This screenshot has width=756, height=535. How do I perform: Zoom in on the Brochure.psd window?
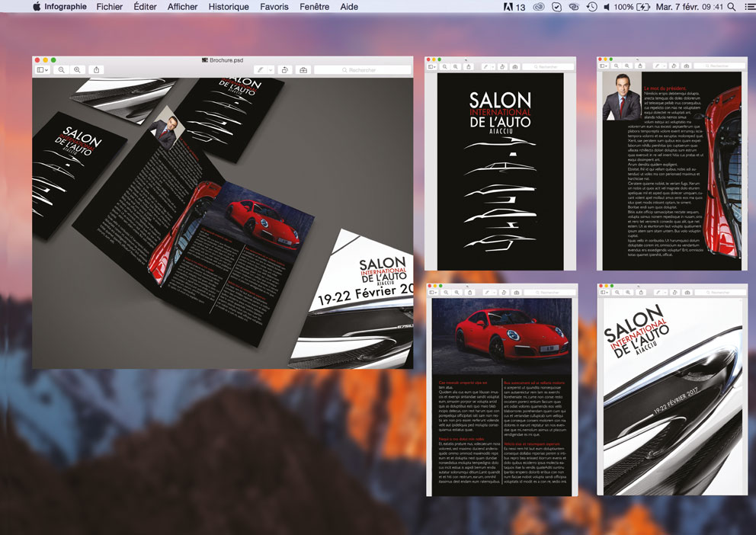tap(77, 70)
